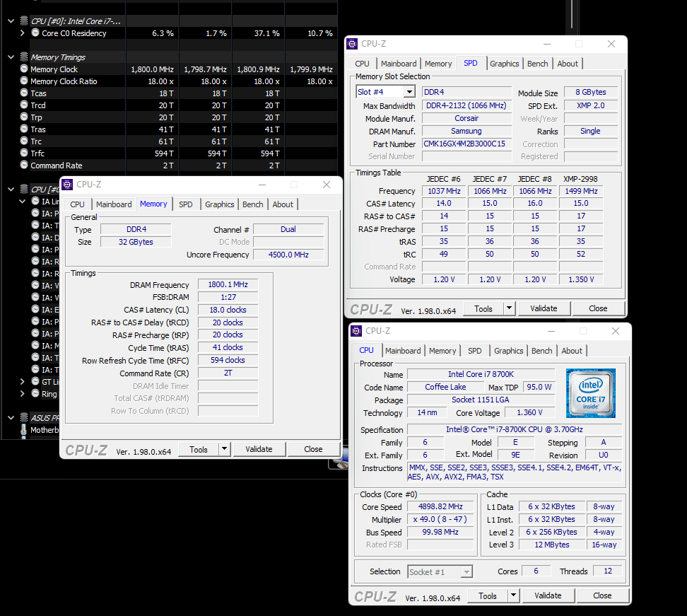The image size is (687, 616).
Task: Switch to Mainboard tab in SPD window
Action: click(399, 64)
